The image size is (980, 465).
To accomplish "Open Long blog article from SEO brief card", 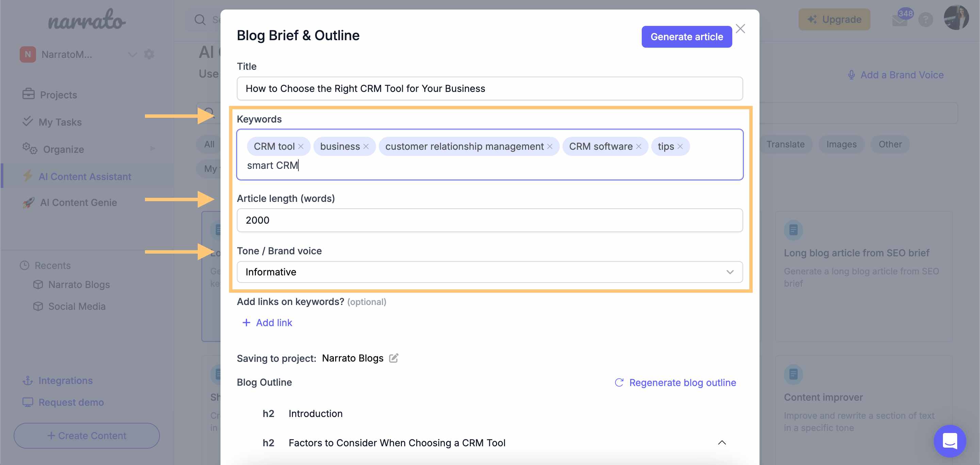I will tap(864, 276).
